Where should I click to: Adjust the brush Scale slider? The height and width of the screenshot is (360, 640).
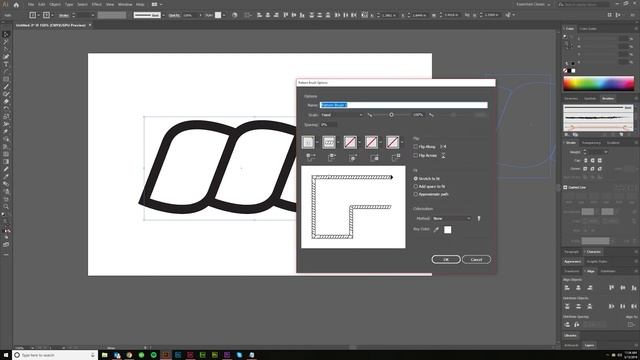(391, 115)
